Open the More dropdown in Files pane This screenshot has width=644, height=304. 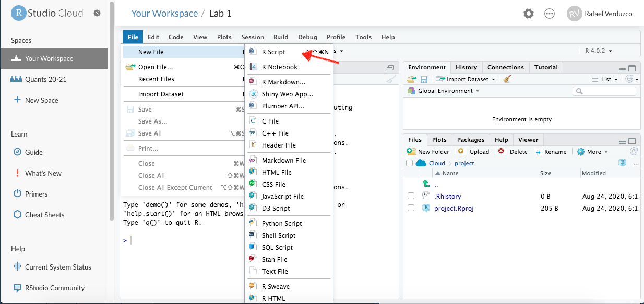593,152
